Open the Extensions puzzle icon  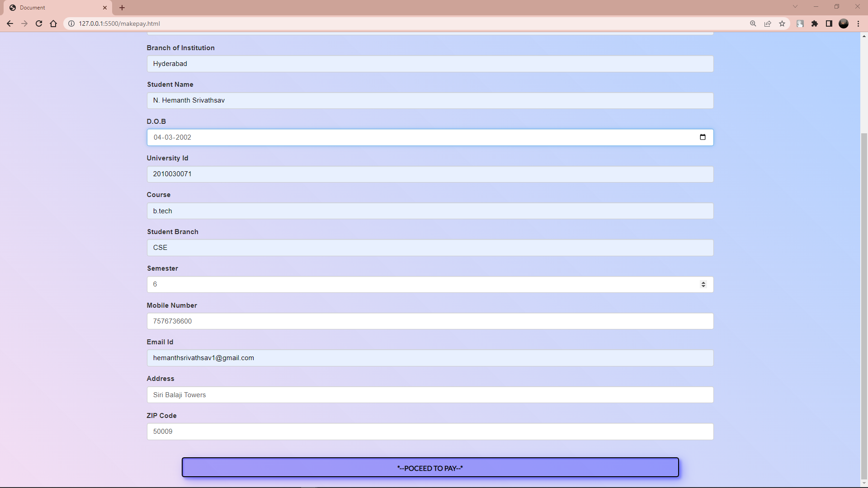click(x=815, y=23)
